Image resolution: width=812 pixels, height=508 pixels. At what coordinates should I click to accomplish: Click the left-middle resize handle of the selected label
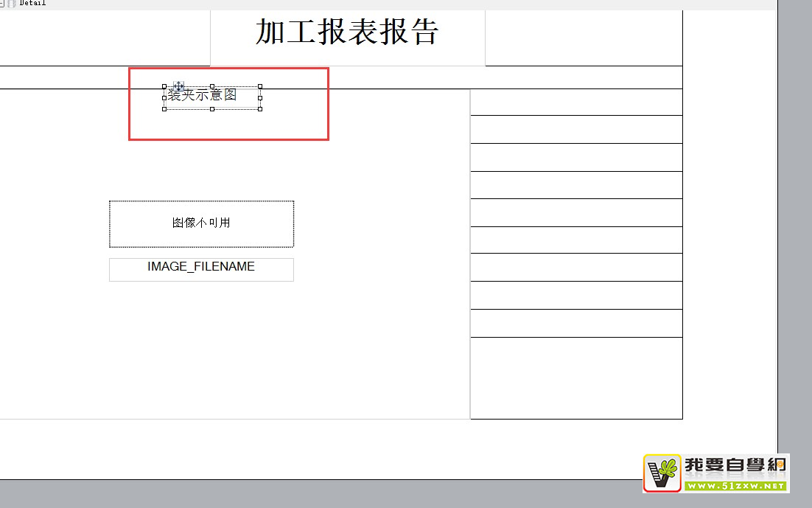pos(164,97)
